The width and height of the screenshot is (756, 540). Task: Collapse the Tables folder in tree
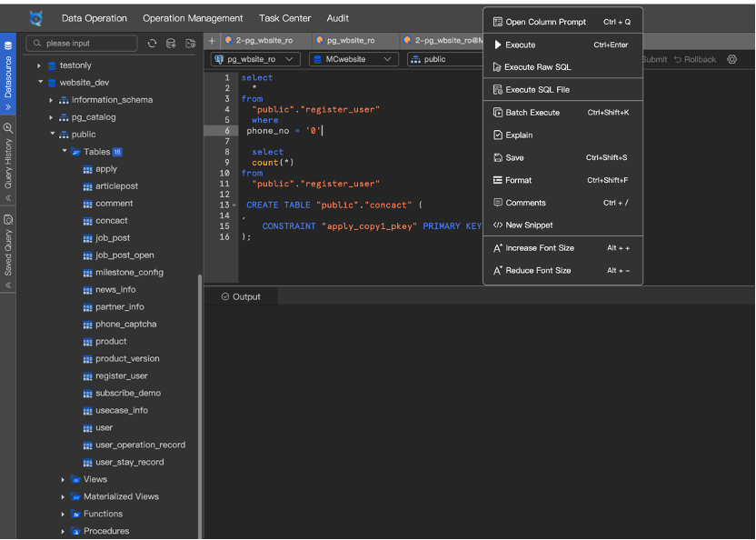coord(65,152)
